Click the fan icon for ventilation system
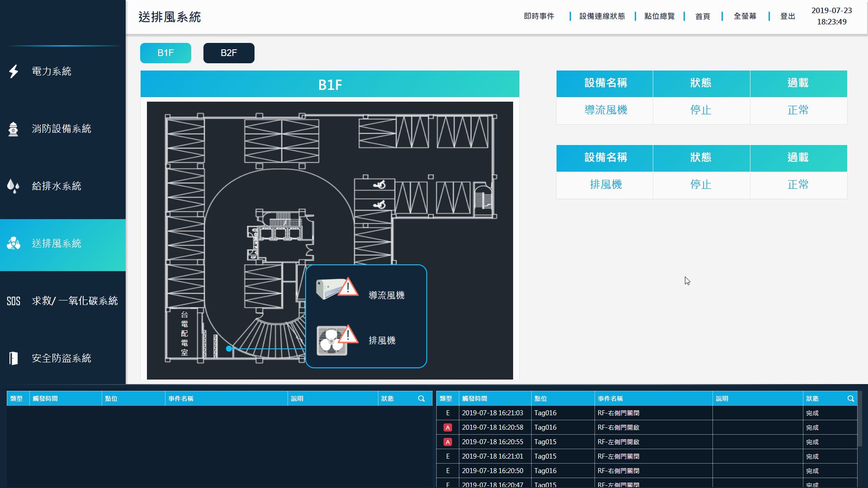Screen dimensions: 868x488 (14, 244)
